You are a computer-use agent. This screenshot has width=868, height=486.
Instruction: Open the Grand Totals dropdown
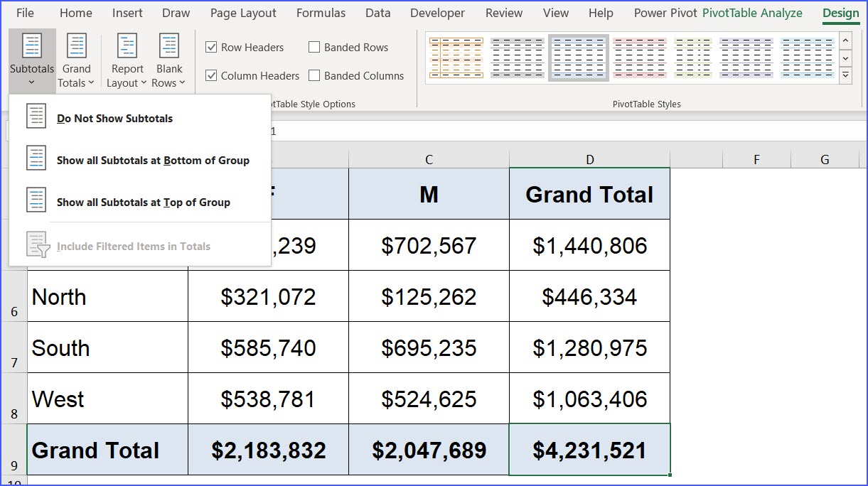pos(76,61)
